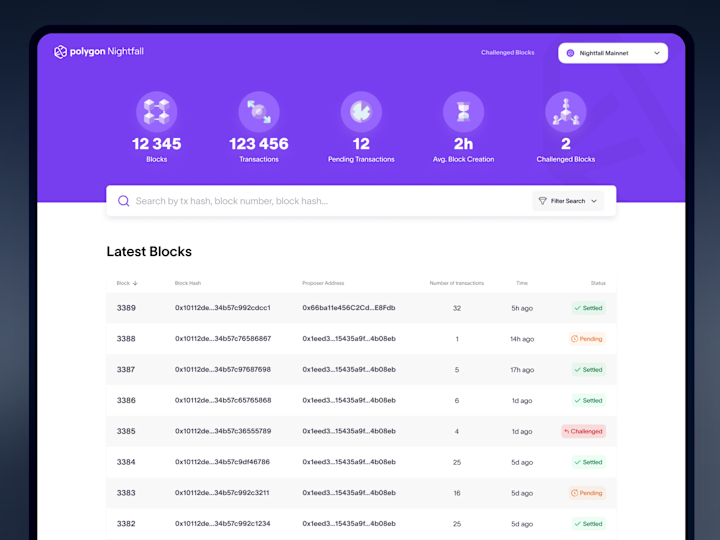Viewport: 720px width, 540px height.
Task: Click the 14h ago time cell
Action: (x=522, y=339)
